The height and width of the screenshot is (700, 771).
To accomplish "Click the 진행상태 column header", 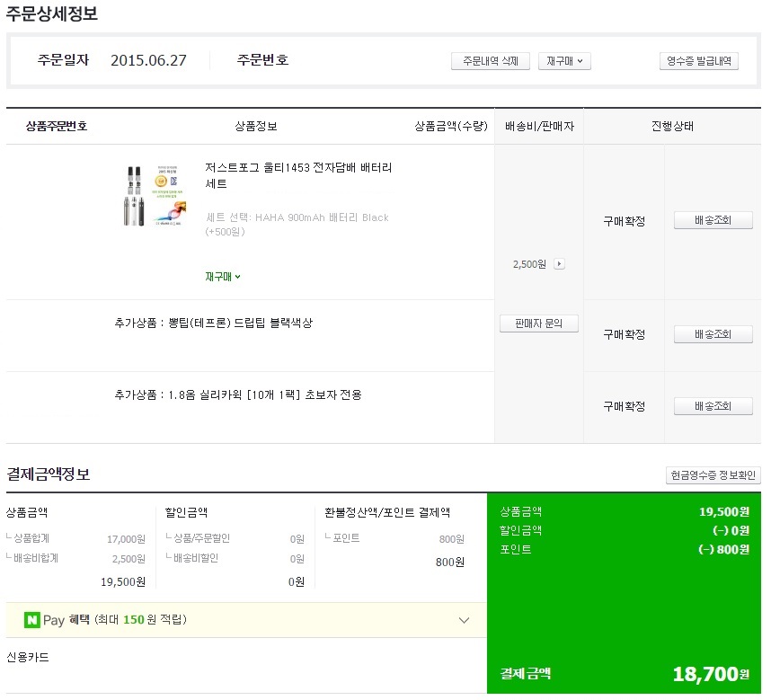I will pyautogui.click(x=672, y=127).
